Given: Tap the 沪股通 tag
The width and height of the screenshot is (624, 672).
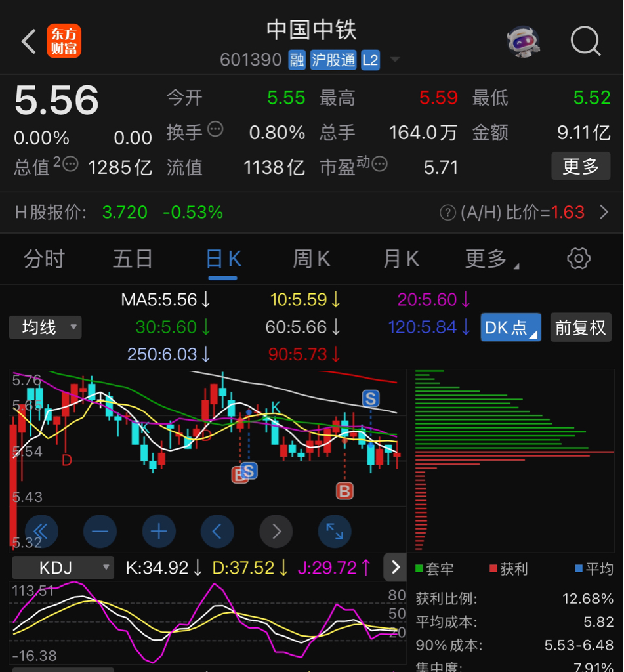Looking at the screenshot, I should pyautogui.click(x=333, y=60).
